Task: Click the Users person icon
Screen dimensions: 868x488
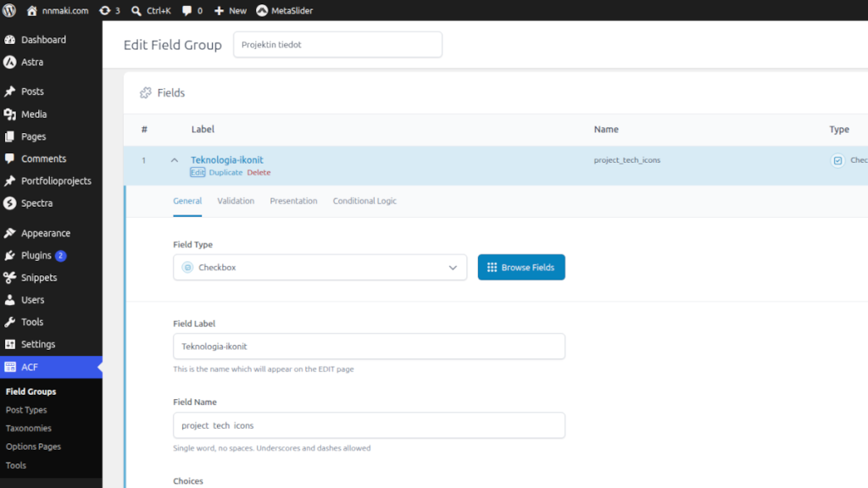Action: tap(10, 300)
